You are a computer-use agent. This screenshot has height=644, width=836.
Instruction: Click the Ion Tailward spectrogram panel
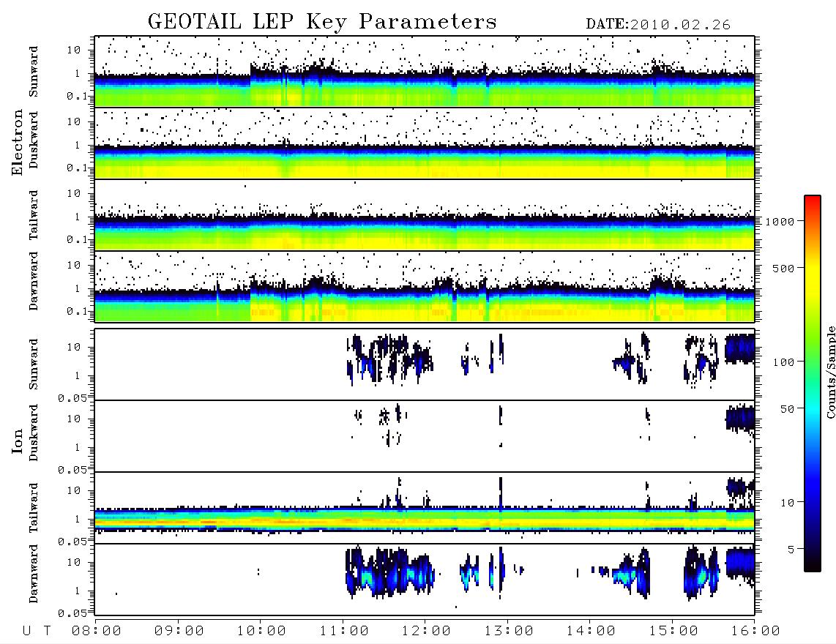point(425,508)
